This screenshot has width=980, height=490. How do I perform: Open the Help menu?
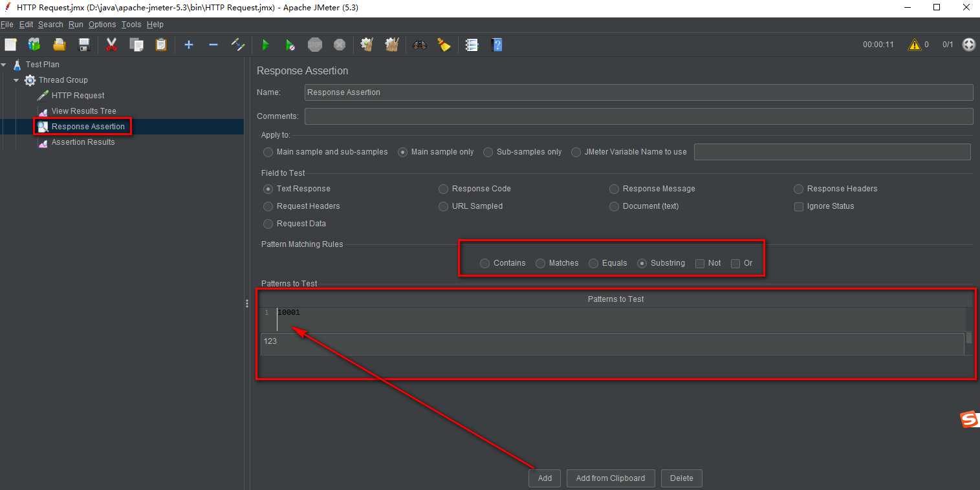[155, 25]
